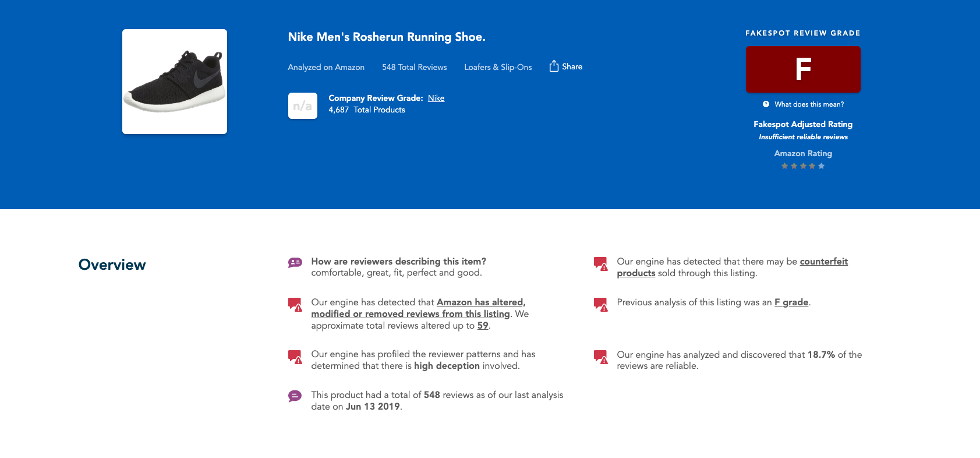Click 'What does this mean?' link
The image size is (980, 458).
[809, 104]
